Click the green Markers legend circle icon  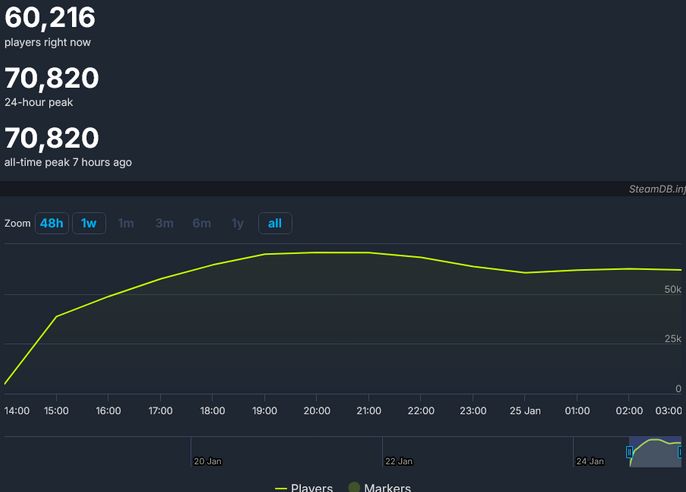pyautogui.click(x=353, y=488)
